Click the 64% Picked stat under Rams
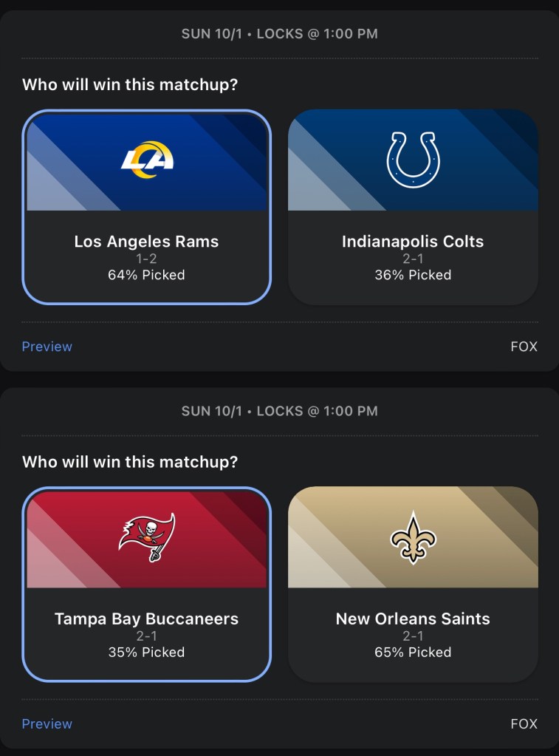This screenshot has height=756, width=559. point(147,275)
